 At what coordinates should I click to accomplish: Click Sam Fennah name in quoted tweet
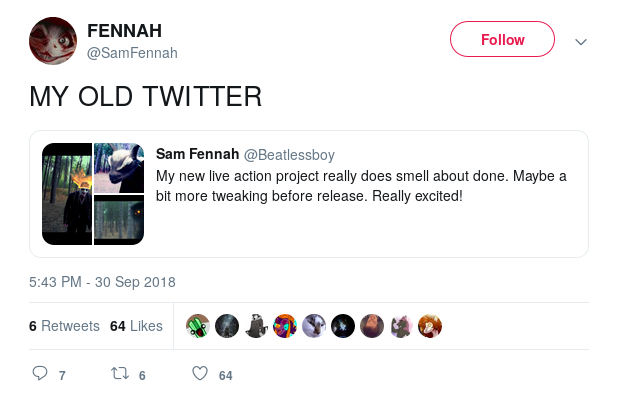(x=197, y=154)
